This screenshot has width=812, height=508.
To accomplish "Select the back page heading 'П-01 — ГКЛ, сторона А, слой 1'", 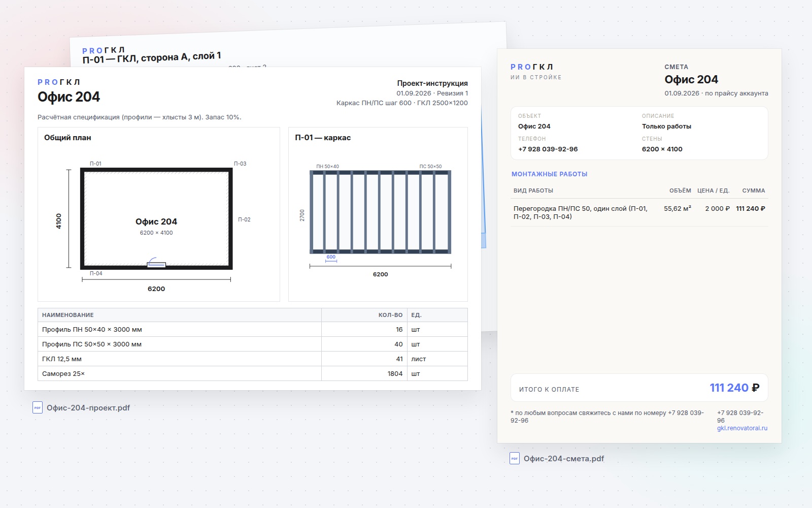I will click(152, 57).
